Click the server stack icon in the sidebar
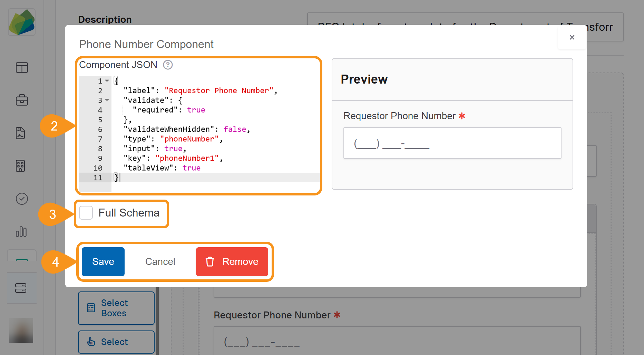This screenshot has width=644, height=355. pos(21,288)
